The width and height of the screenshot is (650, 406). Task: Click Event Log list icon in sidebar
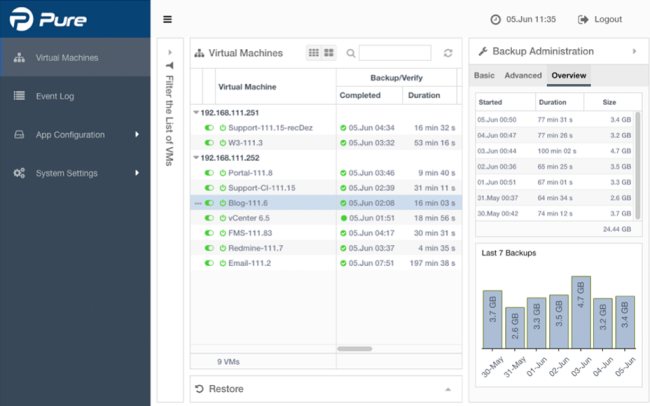(x=19, y=96)
